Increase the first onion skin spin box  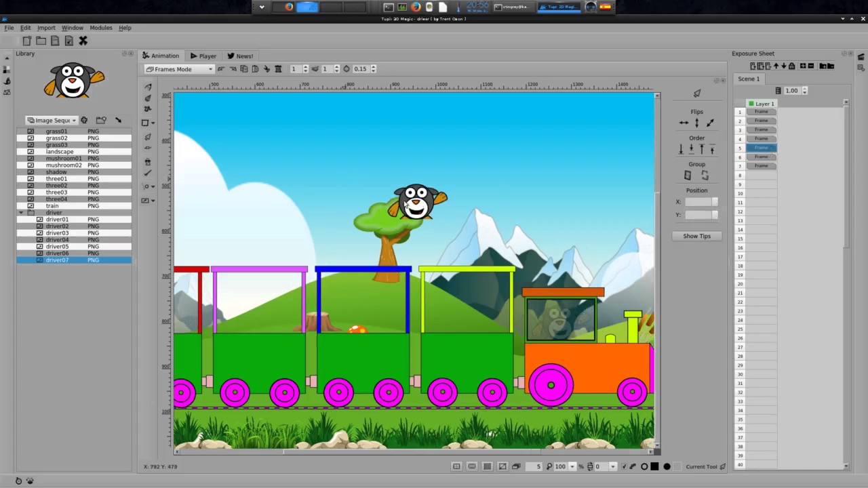pos(305,66)
